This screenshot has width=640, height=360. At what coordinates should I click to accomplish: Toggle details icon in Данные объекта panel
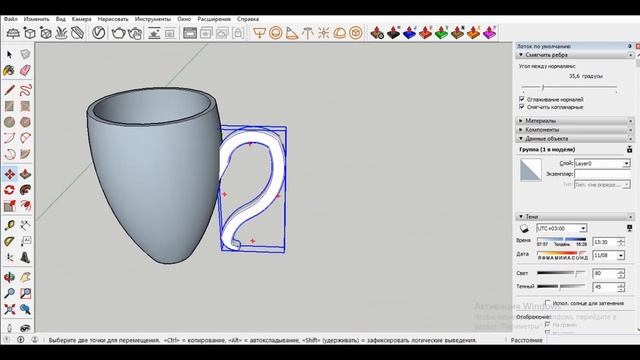coord(629,149)
